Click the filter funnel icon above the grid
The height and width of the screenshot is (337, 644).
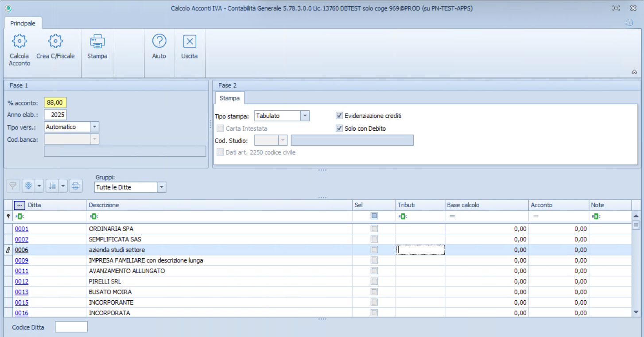pos(12,186)
